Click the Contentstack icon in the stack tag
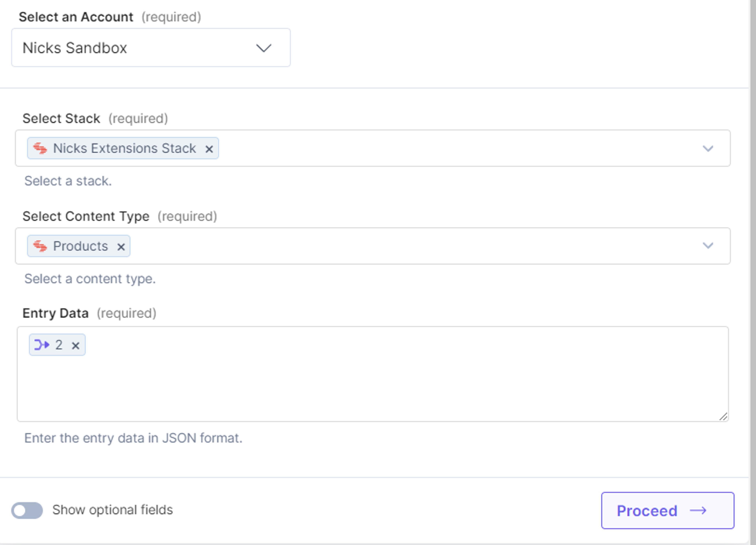The height and width of the screenshot is (545, 756). tap(40, 148)
